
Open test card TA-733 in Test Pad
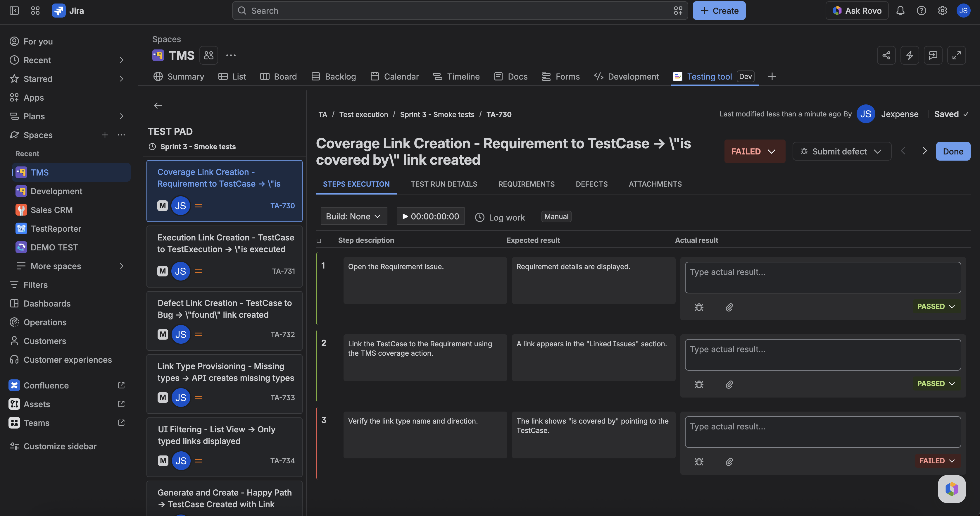(225, 384)
